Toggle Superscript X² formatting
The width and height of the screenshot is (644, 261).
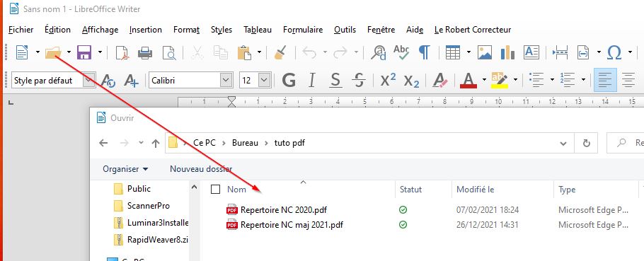(388, 80)
